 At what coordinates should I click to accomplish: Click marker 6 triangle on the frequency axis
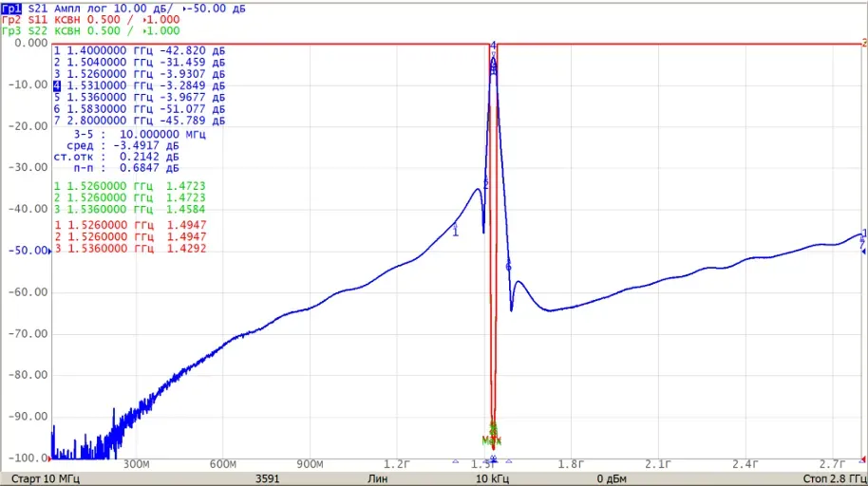click(508, 460)
